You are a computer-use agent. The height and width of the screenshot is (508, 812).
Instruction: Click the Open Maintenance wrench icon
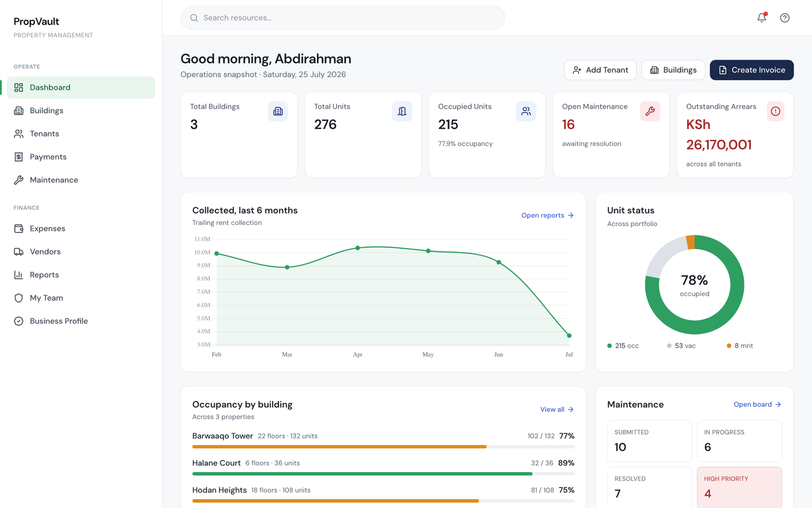click(650, 111)
